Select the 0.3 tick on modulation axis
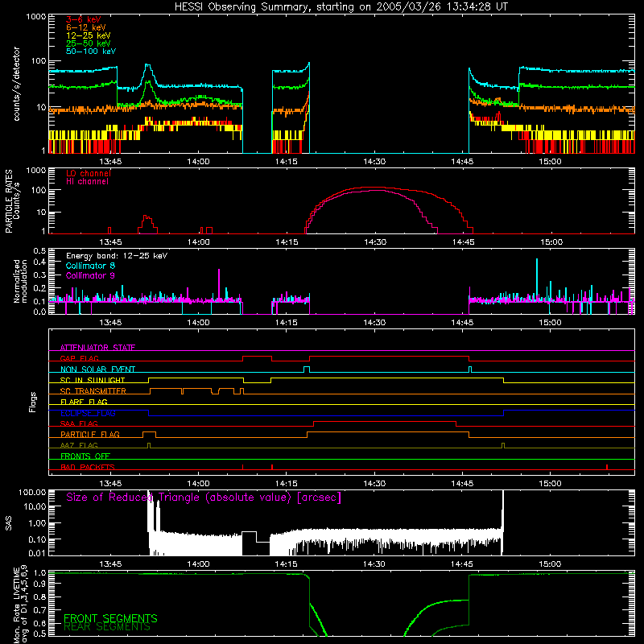 coord(39,275)
